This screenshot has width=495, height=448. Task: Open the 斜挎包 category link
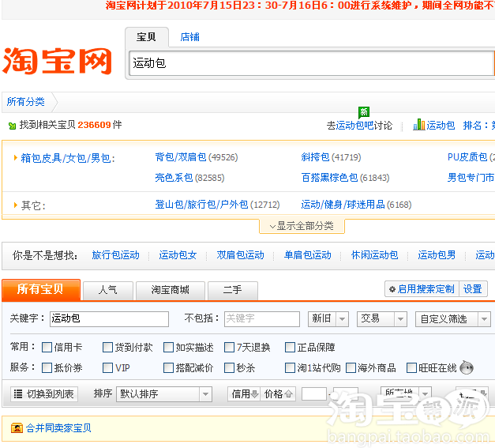315,157
